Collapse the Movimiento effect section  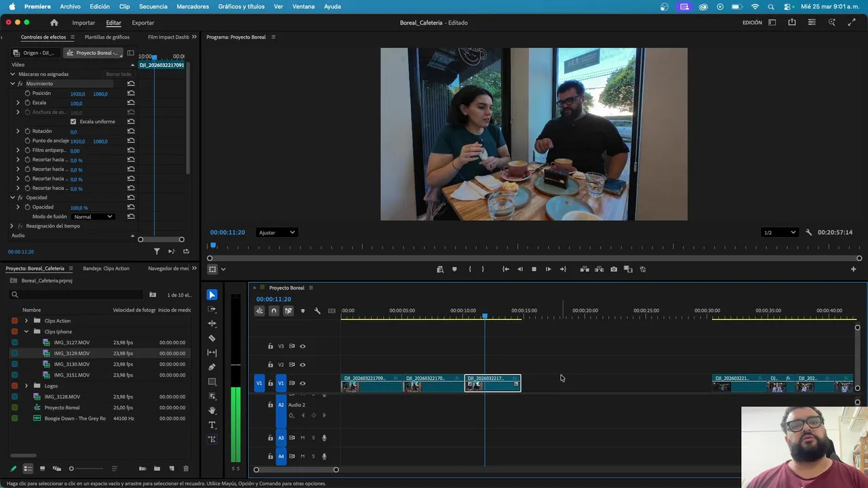12,83
